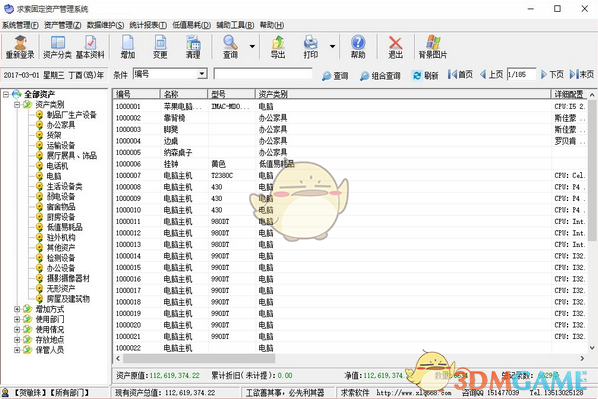
Task: Select 无形资产 category in the tree
Action: [x=61, y=289]
